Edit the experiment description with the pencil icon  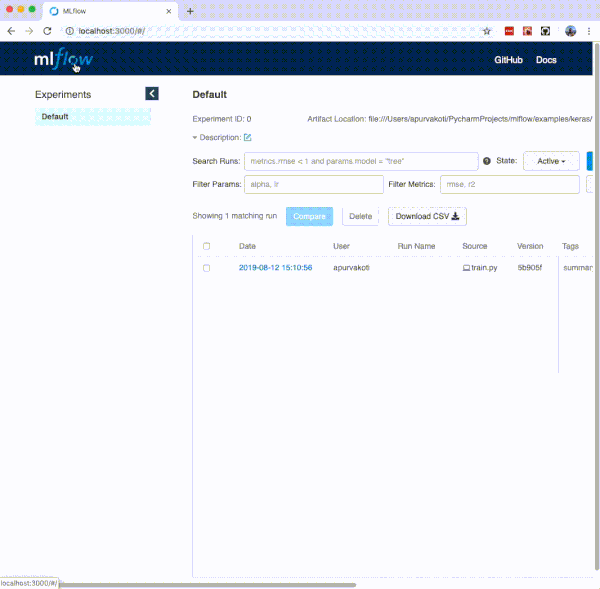click(x=248, y=137)
